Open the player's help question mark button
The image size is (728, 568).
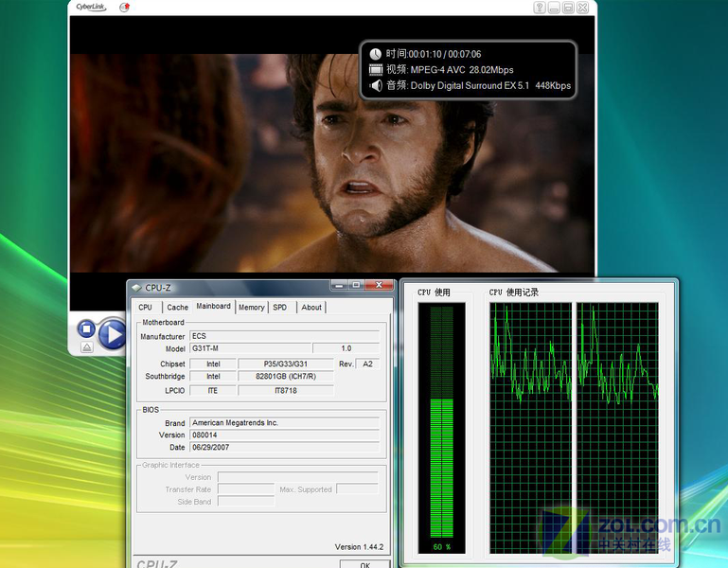(539, 8)
